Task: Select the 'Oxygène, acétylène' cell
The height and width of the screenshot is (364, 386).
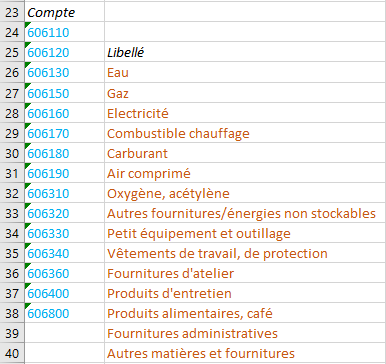Action: click(245, 193)
